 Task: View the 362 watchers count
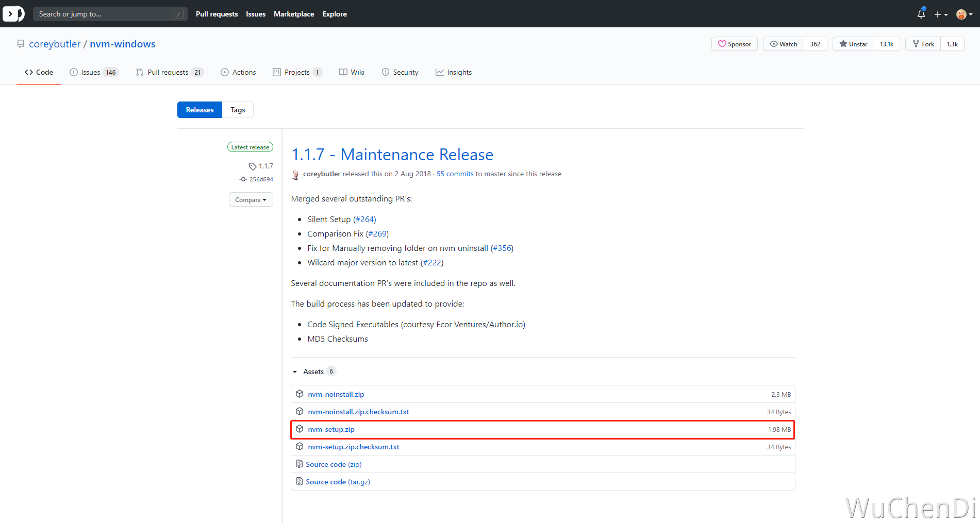point(815,44)
